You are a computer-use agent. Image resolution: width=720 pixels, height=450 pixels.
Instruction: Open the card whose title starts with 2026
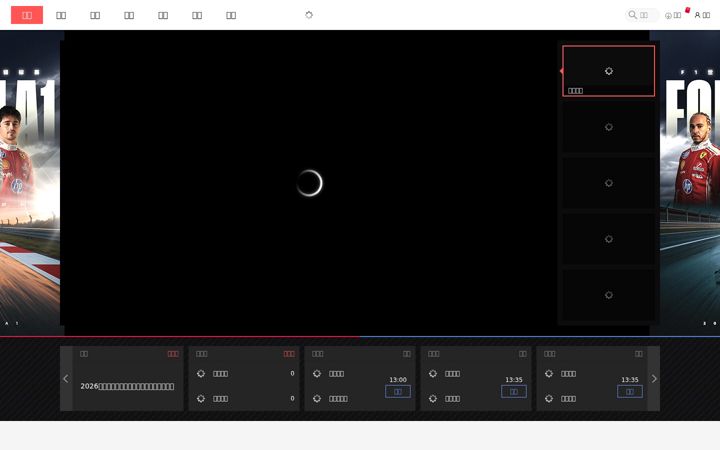pyautogui.click(x=128, y=378)
